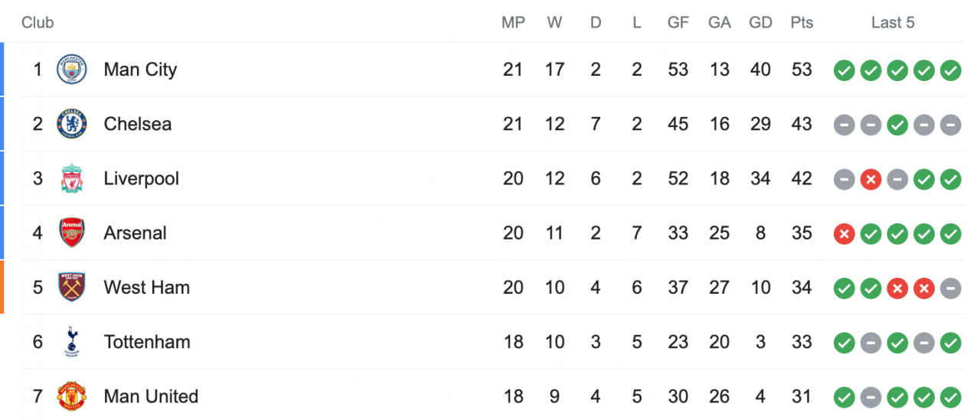The width and height of the screenshot is (980, 420).
Task: Click the West Ham club crest
Action: point(72,287)
